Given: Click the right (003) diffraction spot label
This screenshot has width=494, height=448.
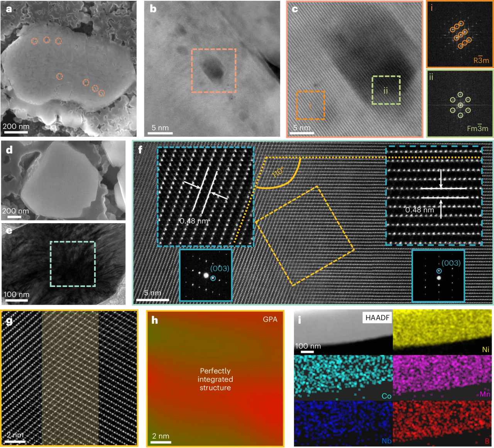Looking at the screenshot, I should (x=451, y=263).
